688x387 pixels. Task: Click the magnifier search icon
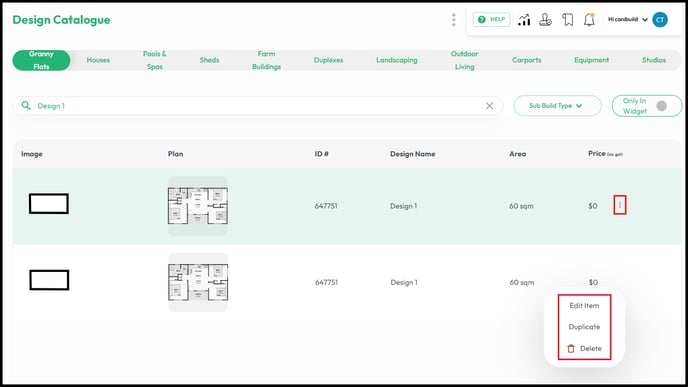click(x=26, y=106)
